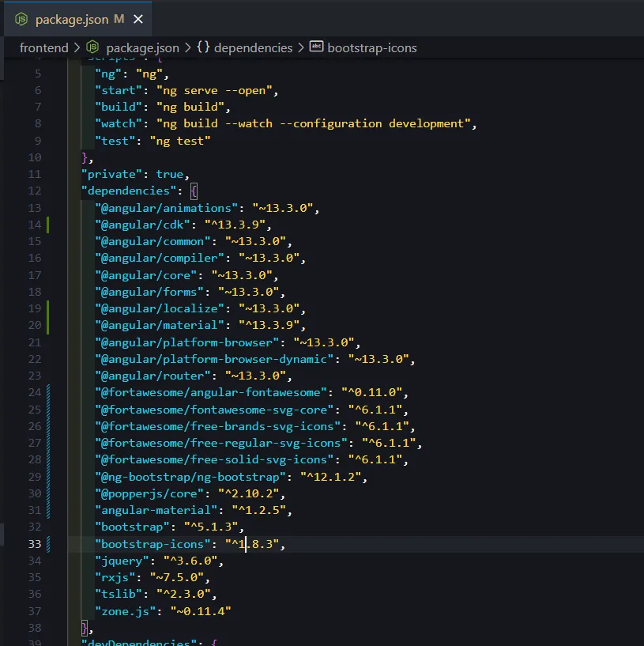This screenshot has width=644, height=646.
Task: Expand the chevron after frontend in breadcrumbs
Action: click(77, 47)
